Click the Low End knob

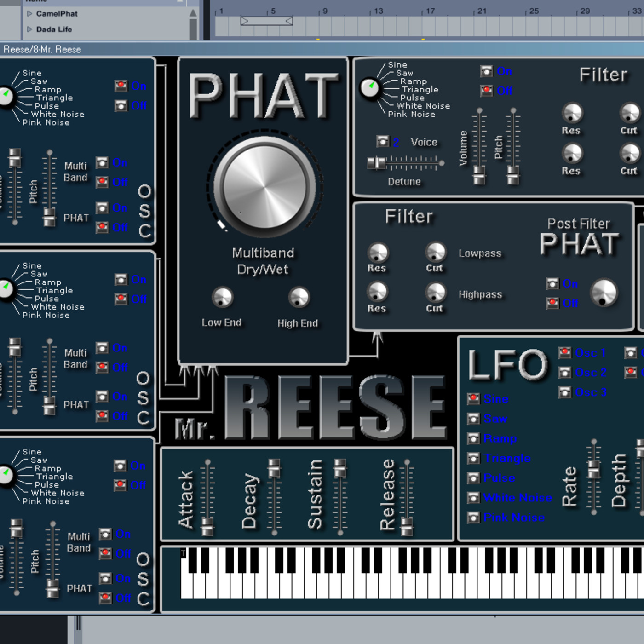click(222, 297)
